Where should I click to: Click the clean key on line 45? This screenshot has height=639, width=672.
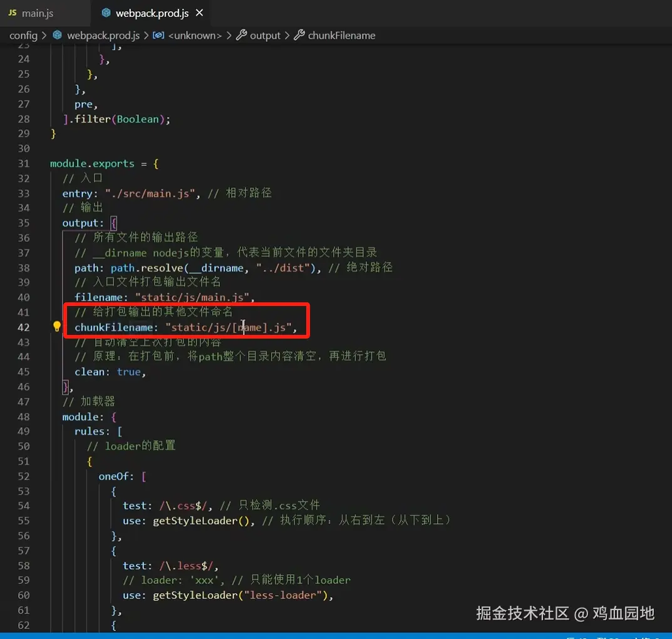(x=90, y=372)
